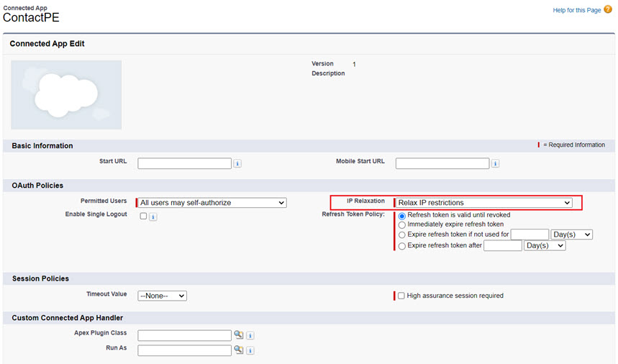Click the 'if not used for' duration field
This screenshot has width=618, height=364.
[x=530, y=235]
